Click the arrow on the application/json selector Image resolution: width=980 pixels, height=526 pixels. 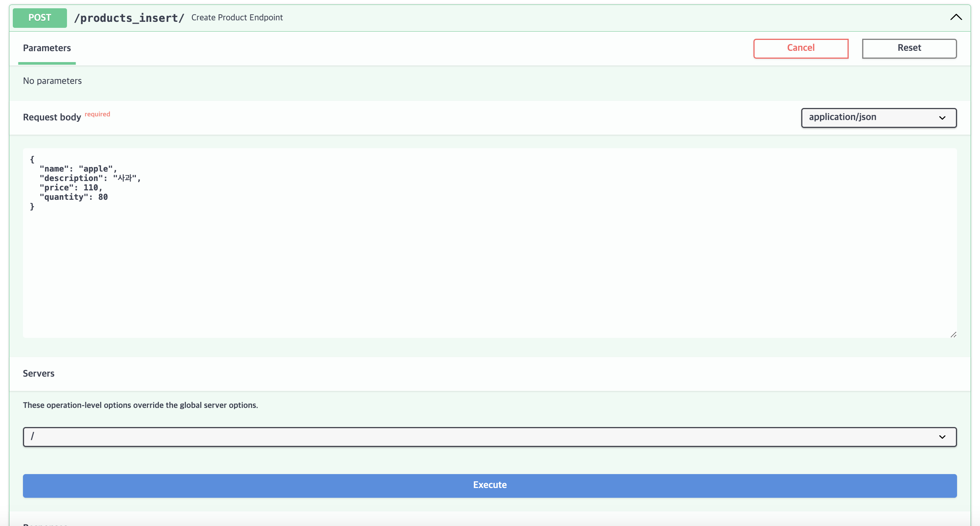coord(942,118)
